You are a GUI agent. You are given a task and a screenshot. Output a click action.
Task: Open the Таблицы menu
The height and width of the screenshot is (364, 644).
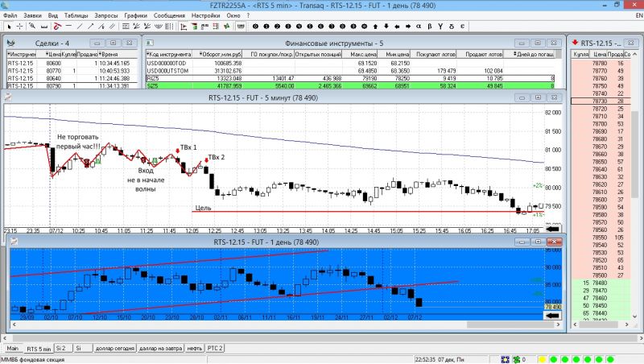pyautogui.click(x=76, y=15)
